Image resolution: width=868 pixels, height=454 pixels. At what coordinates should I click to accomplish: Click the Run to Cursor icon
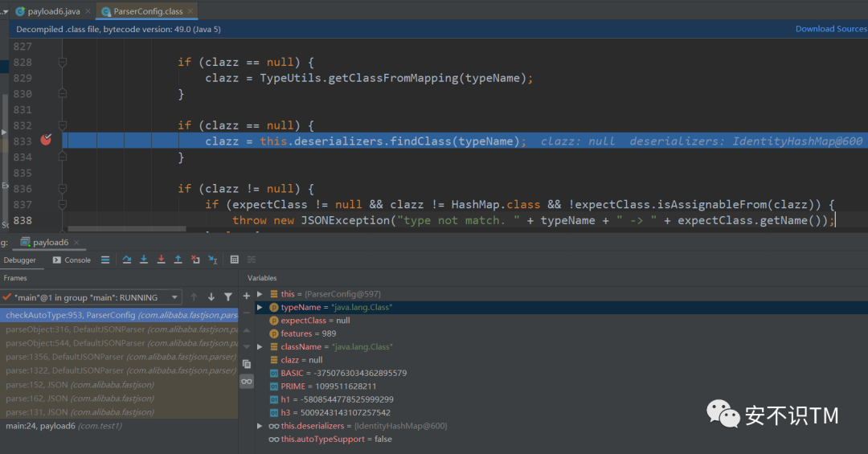212,260
